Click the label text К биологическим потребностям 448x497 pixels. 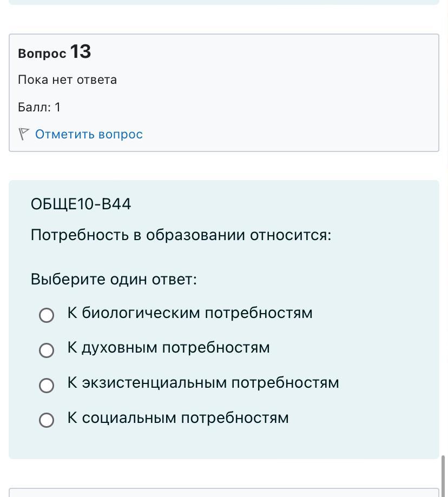pos(190,313)
